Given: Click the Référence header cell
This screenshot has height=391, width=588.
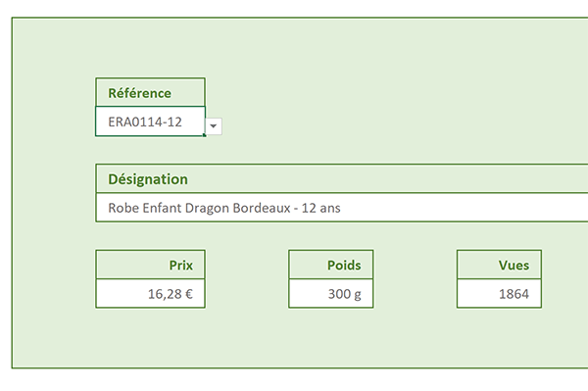Looking at the screenshot, I should tap(150, 92).
